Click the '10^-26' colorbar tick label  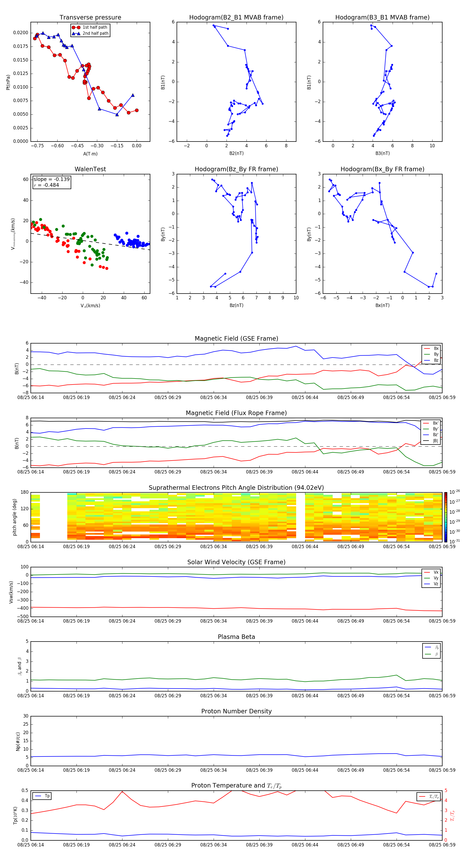(455, 492)
